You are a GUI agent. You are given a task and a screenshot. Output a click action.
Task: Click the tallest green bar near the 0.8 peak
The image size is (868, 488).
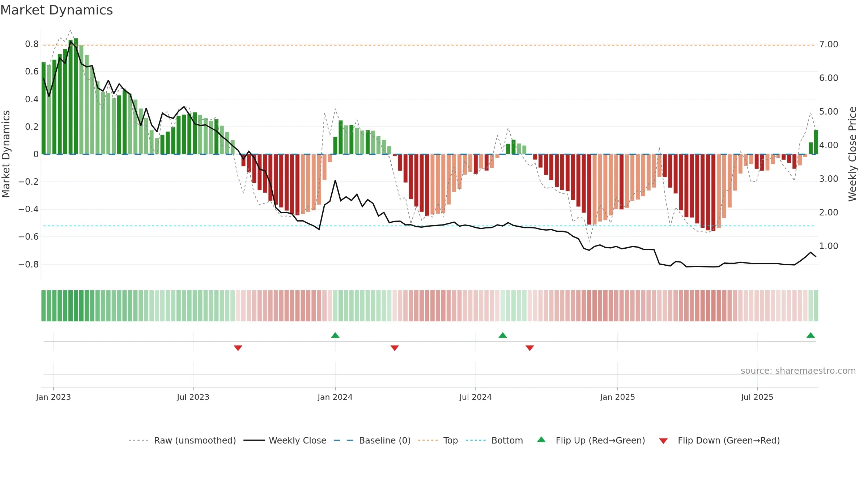pos(76,96)
